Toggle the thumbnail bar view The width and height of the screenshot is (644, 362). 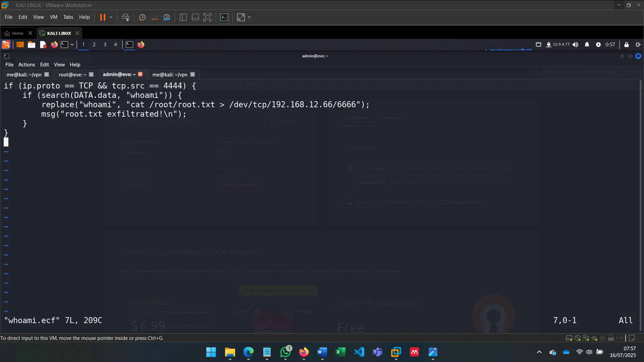pos(195,17)
